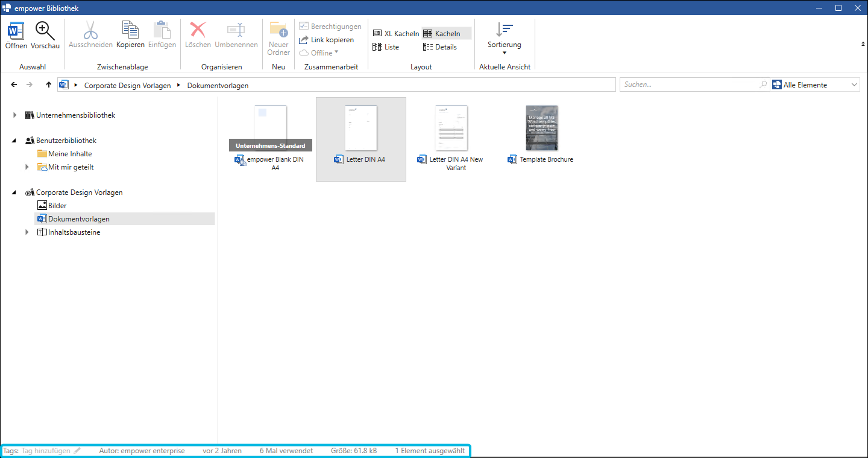Screen dimensions: 868x458
Task: Click the Word icon in the address bar
Action: tap(64, 85)
